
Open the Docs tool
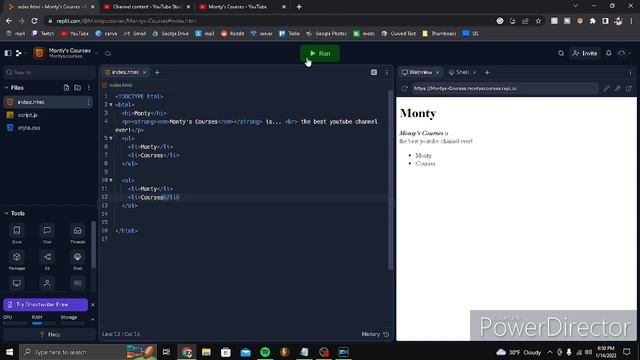(17, 233)
